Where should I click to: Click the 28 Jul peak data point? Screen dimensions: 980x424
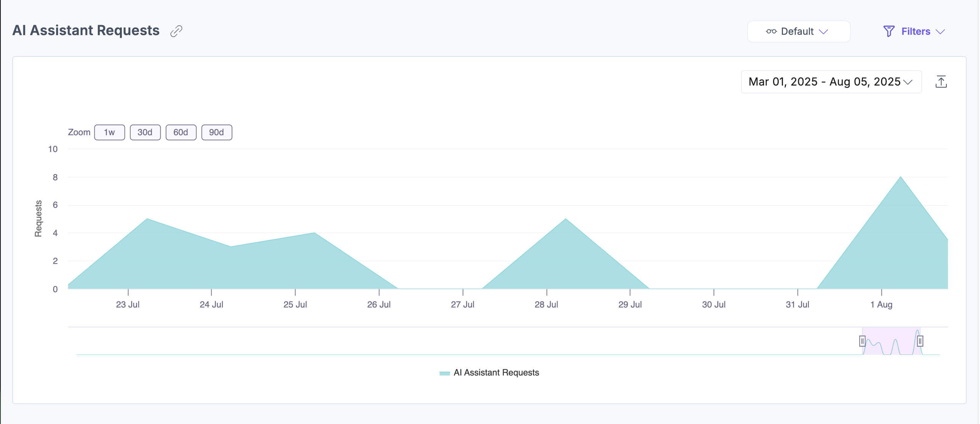coord(566,219)
